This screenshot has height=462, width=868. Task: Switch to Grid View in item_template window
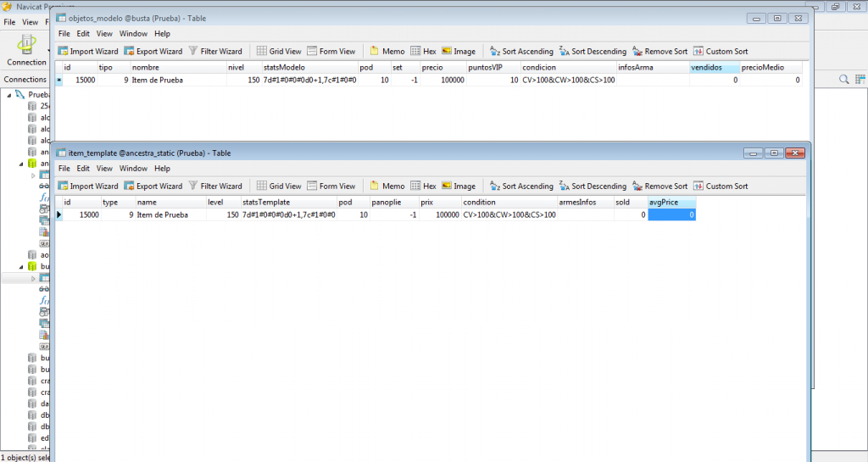point(279,186)
